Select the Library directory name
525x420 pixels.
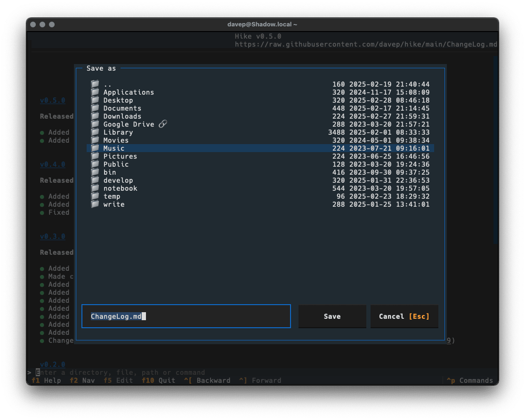118,132
